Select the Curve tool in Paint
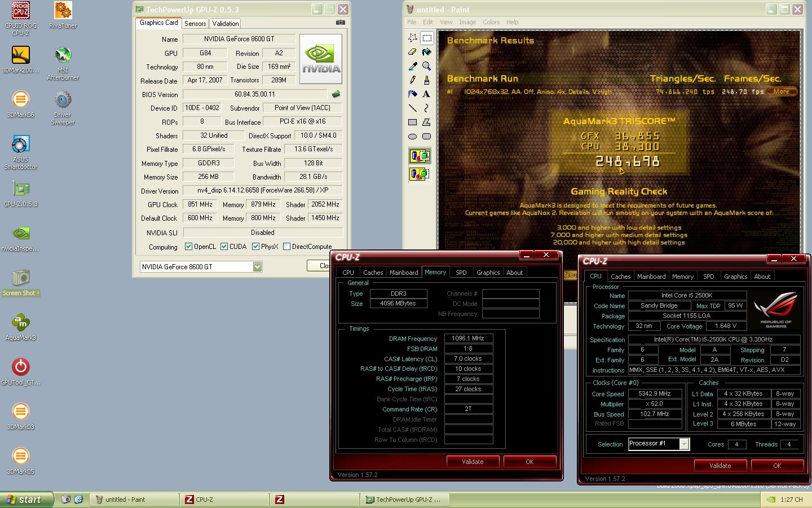Viewport: 812px width, 508px height. 427,108
